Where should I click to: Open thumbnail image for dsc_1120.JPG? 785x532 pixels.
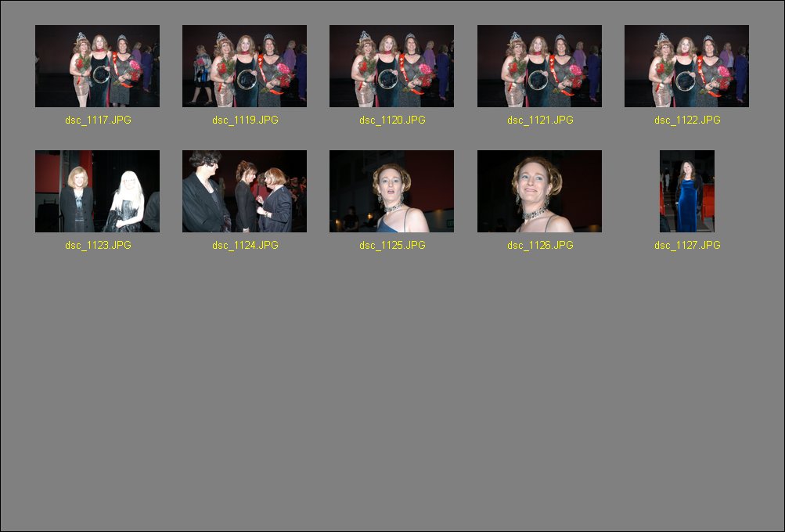point(391,66)
